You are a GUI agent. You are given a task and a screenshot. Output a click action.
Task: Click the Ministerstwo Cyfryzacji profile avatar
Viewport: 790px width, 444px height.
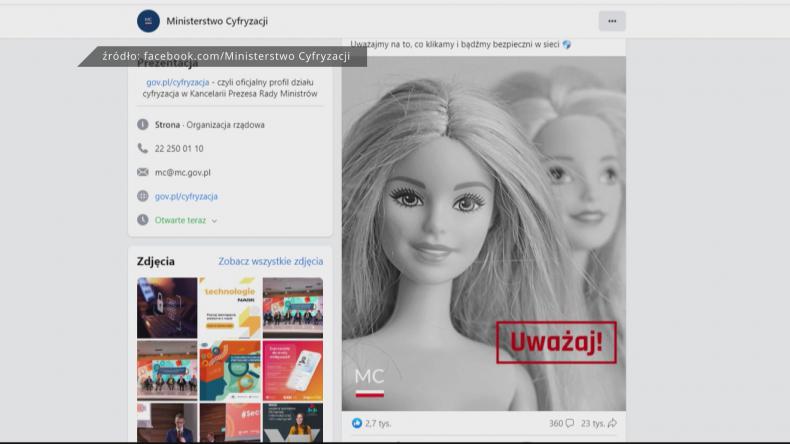click(148, 21)
